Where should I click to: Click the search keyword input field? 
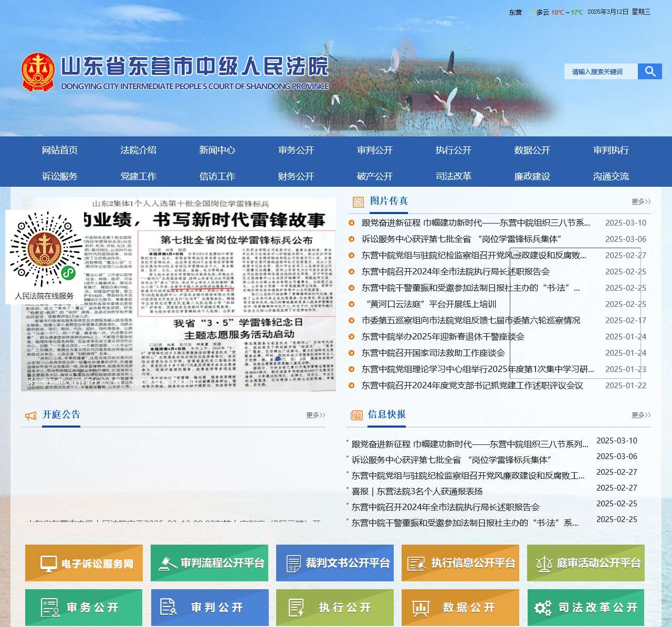(601, 71)
